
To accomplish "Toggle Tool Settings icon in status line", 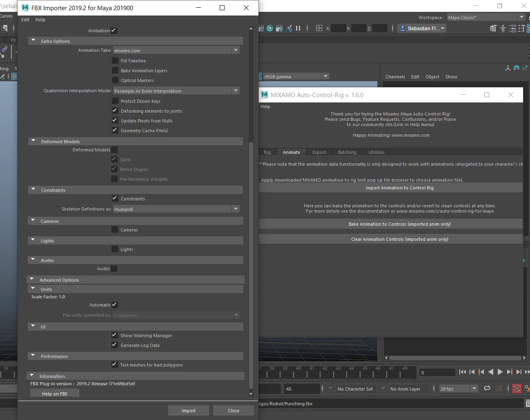I will tap(522, 29).
